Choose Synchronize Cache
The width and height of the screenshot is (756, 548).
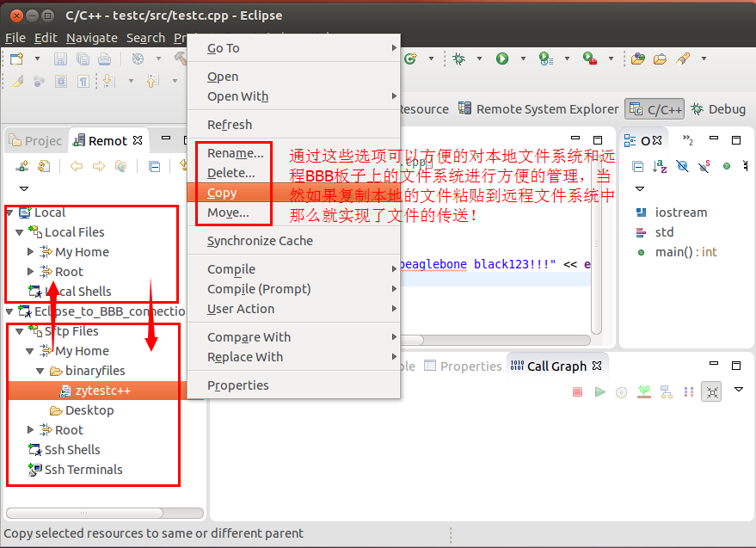[293, 241]
